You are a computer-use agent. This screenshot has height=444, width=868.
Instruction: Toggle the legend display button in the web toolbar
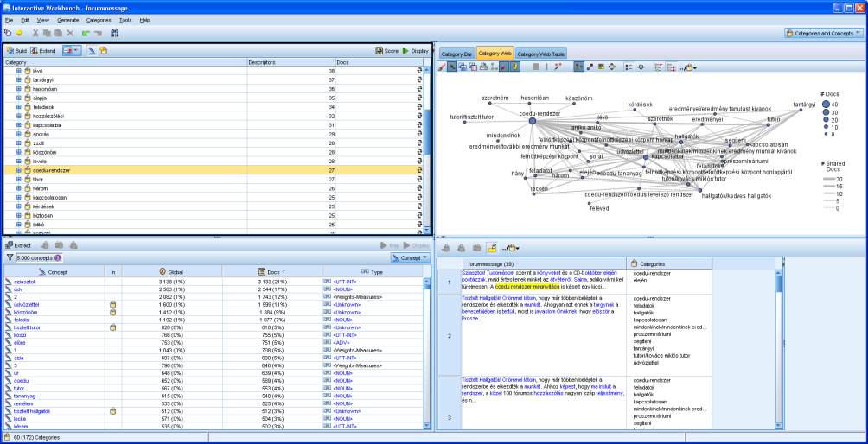click(629, 67)
